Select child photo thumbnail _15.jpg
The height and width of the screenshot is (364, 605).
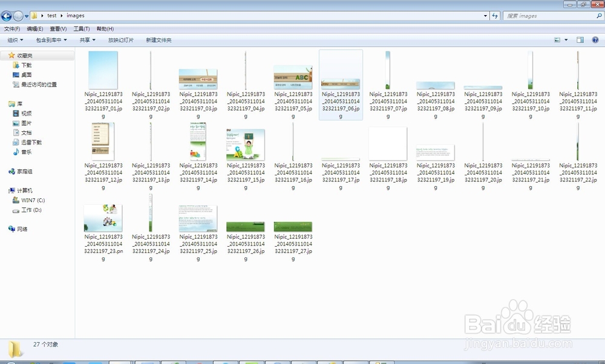(x=246, y=145)
